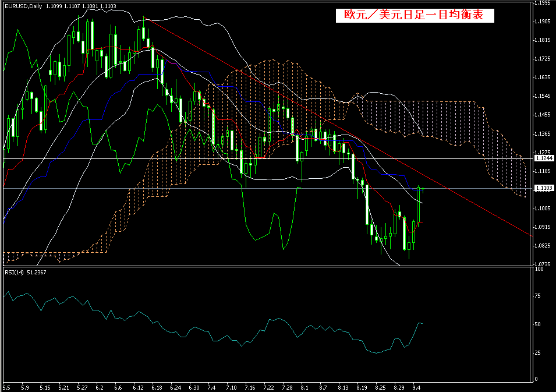The width and height of the screenshot is (556, 392).
Task: Click the 1.1275 price axis label
Action: (543, 153)
